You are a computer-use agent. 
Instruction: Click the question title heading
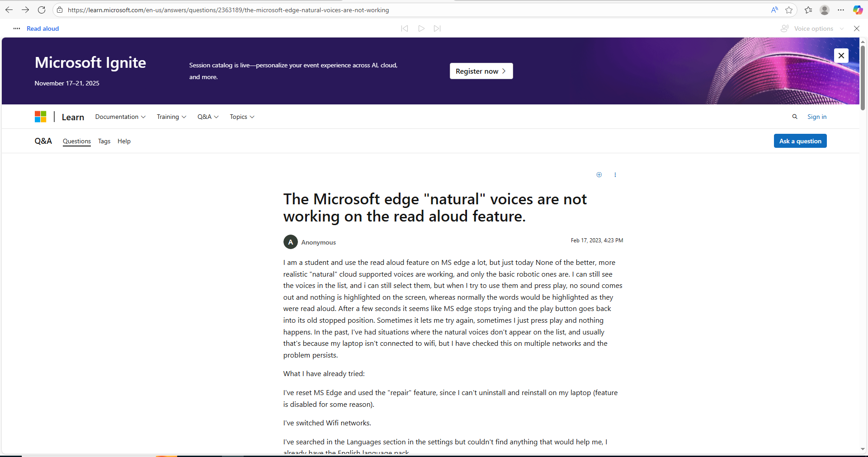coord(435,207)
